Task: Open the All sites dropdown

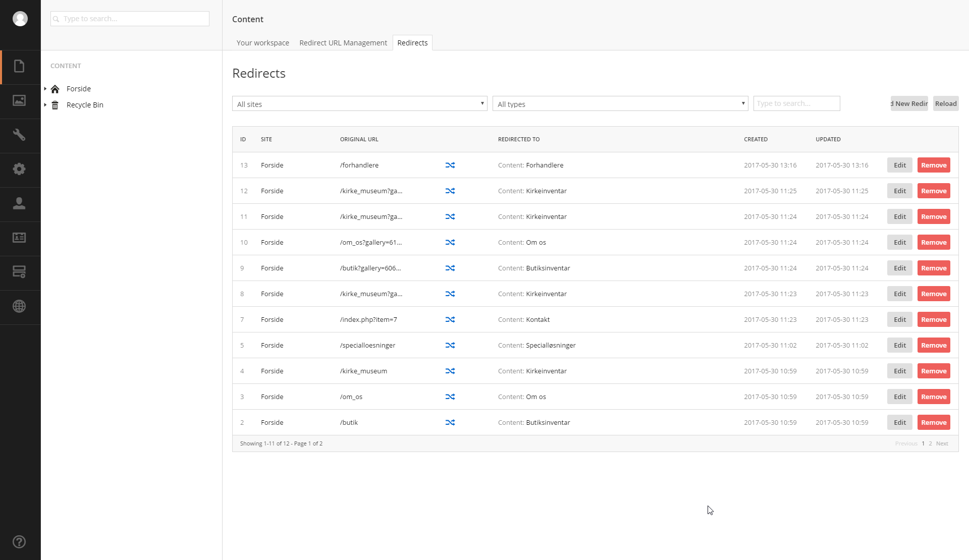Action: click(x=360, y=104)
